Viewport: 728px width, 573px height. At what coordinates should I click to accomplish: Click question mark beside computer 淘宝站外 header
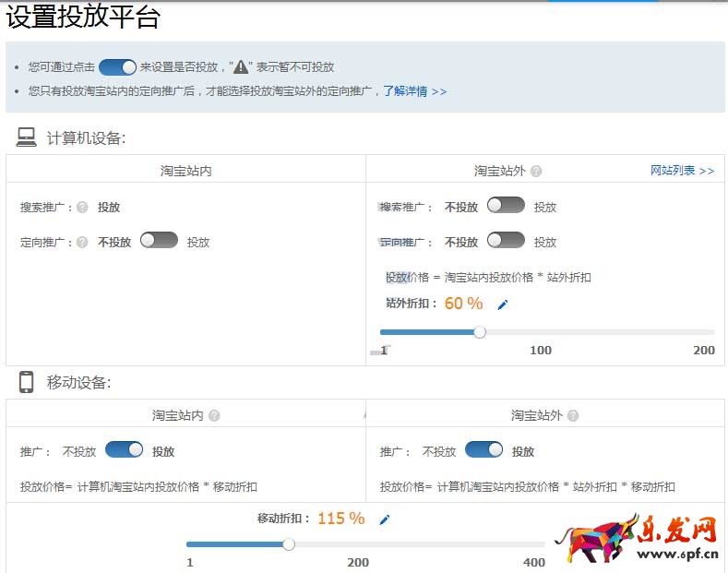click(536, 172)
